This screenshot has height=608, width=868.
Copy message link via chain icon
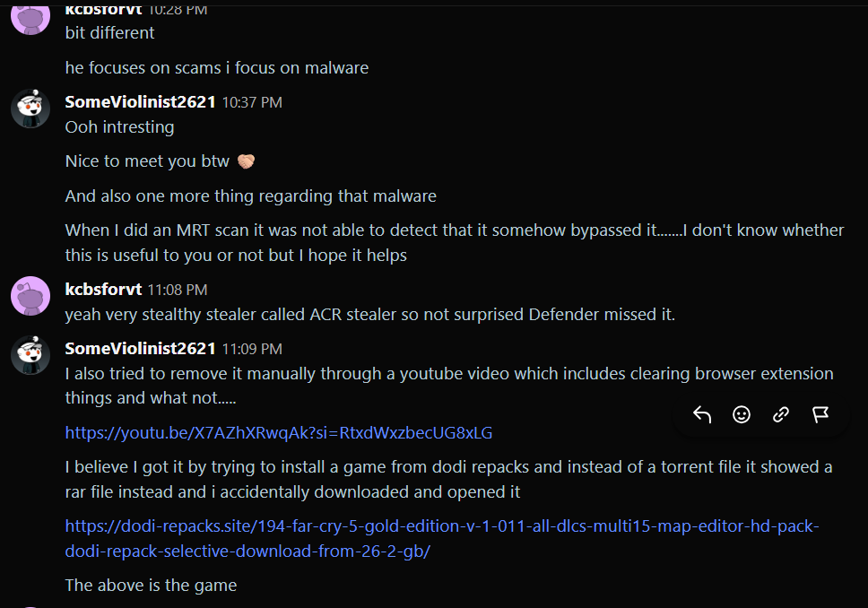tap(780, 414)
